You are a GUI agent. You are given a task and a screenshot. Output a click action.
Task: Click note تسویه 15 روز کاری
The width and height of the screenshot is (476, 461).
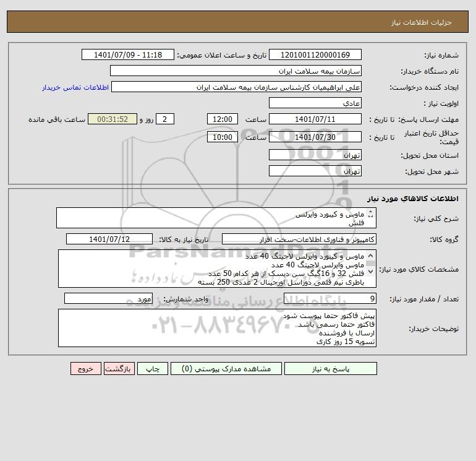click(346, 342)
